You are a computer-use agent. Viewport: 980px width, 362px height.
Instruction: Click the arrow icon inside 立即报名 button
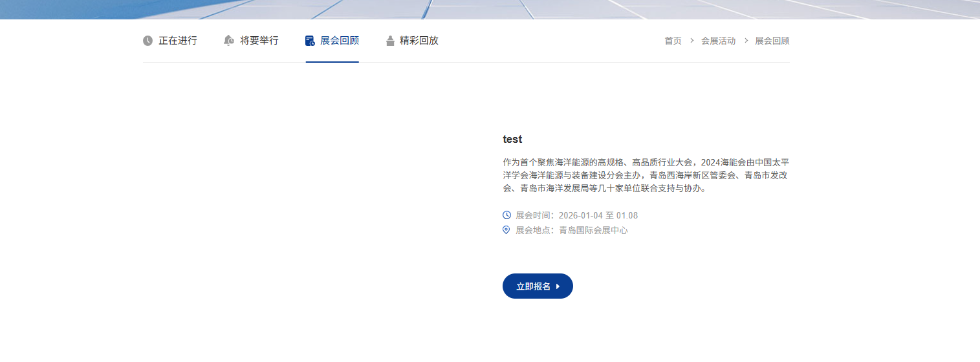[558, 286]
